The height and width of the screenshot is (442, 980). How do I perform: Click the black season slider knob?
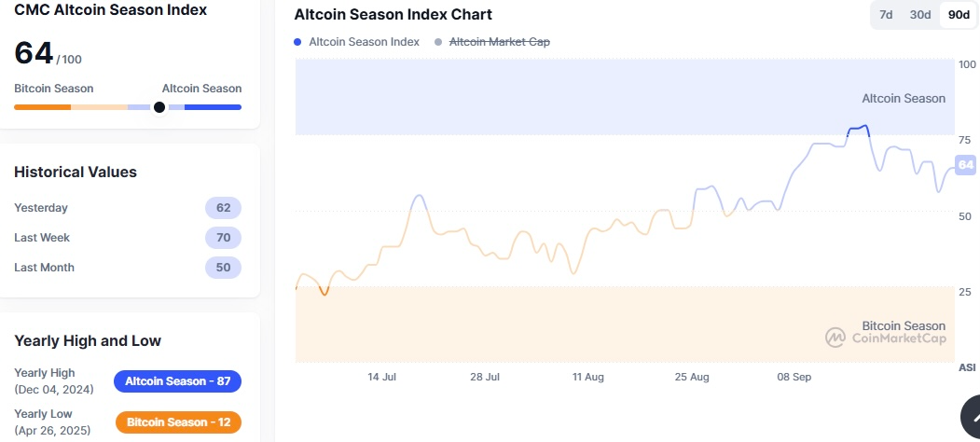coord(159,107)
